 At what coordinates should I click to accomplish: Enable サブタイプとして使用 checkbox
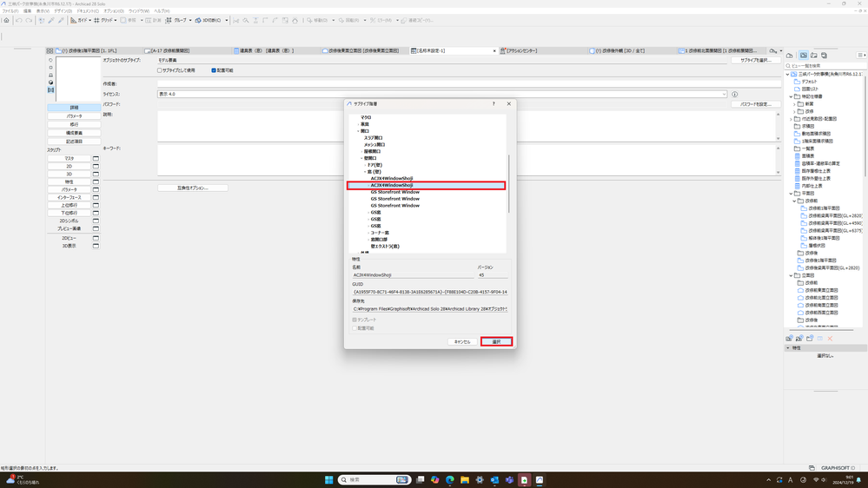pos(159,70)
